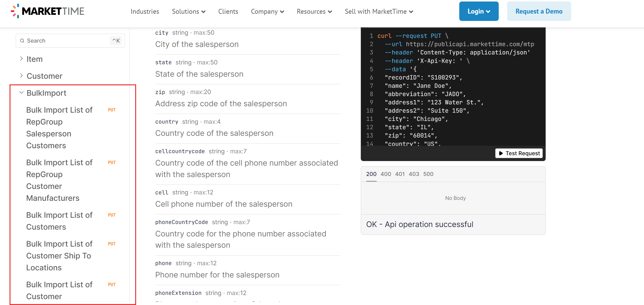Image resolution: width=644 pixels, height=305 pixels.
Task: Click the 'phoneExtension' parameter name
Action: (x=178, y=293)
